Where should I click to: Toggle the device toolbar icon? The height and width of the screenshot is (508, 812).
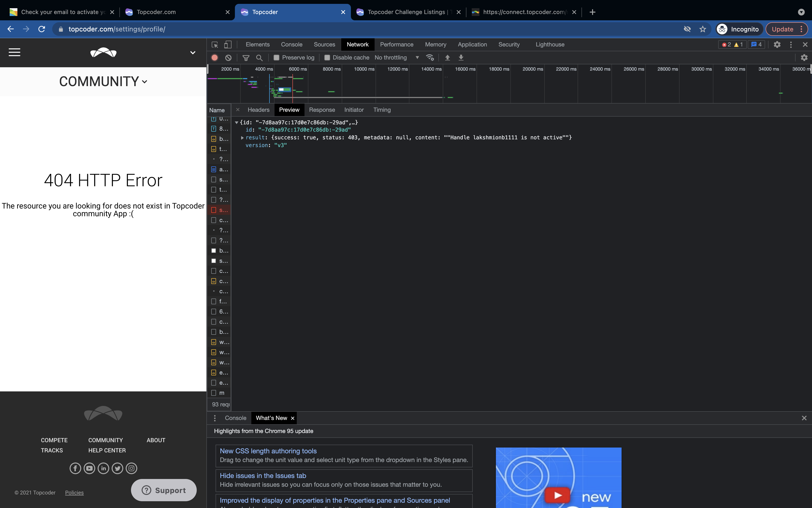228,45
